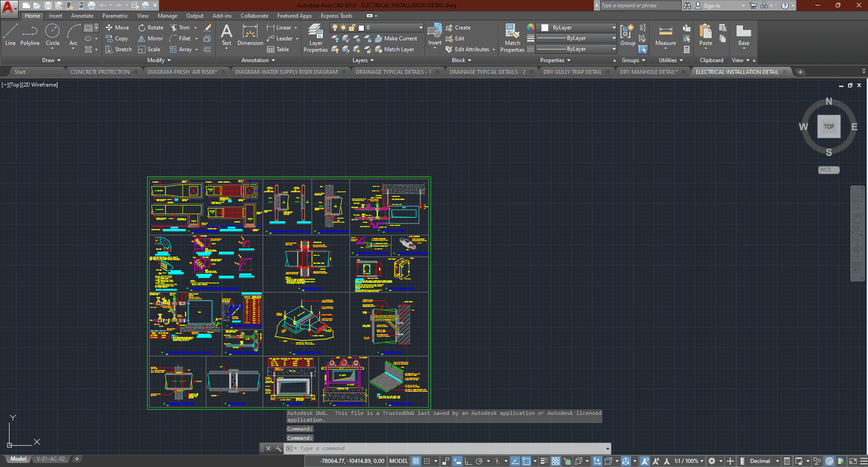This screenshot has height=467, width=868.
Task: Toggle snap mode in status bar
Action: click(427, 461)
